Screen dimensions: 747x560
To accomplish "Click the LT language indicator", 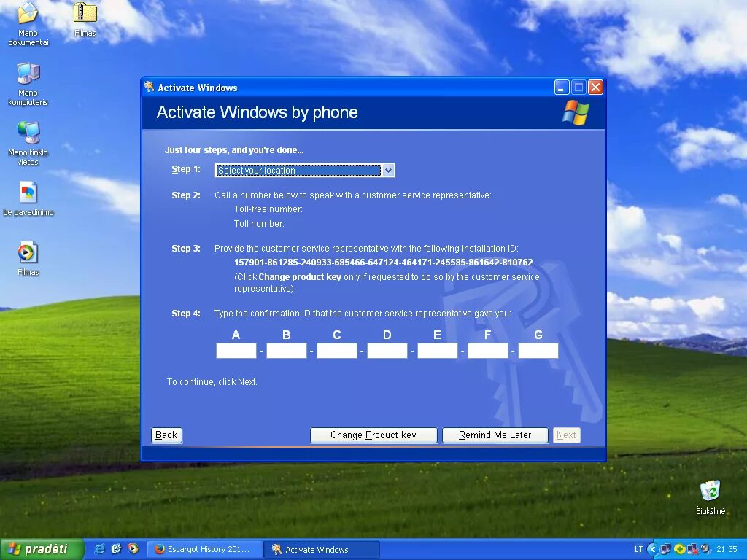I will tap(638, 549).
